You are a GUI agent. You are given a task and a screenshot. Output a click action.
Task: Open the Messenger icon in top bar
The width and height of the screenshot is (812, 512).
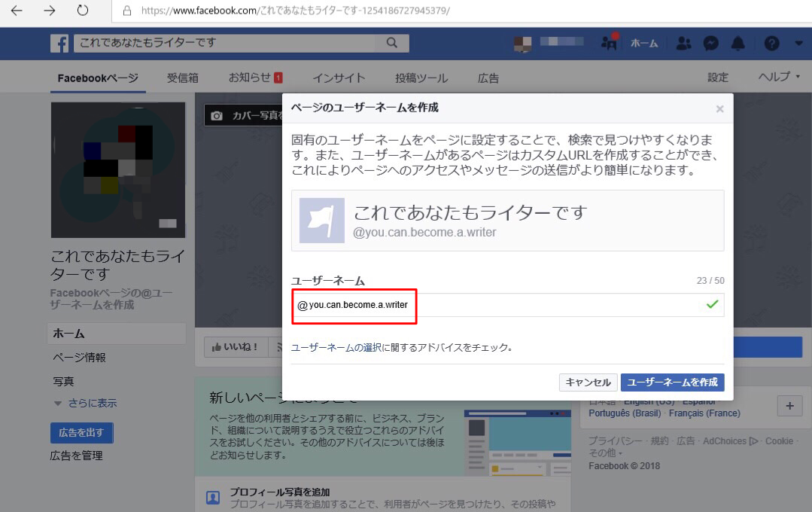coord(710,44)
